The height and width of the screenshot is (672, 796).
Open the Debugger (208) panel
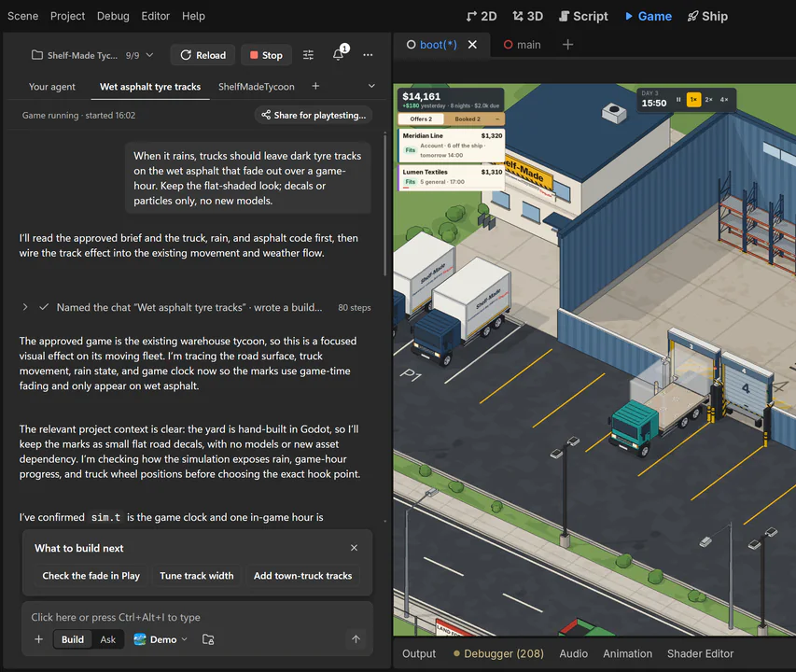[x=498, y=653]
